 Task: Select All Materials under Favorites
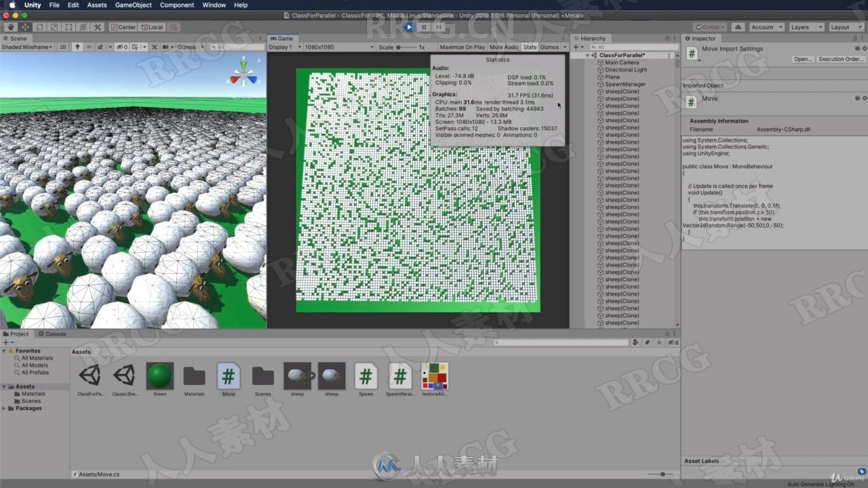(37, 358)
